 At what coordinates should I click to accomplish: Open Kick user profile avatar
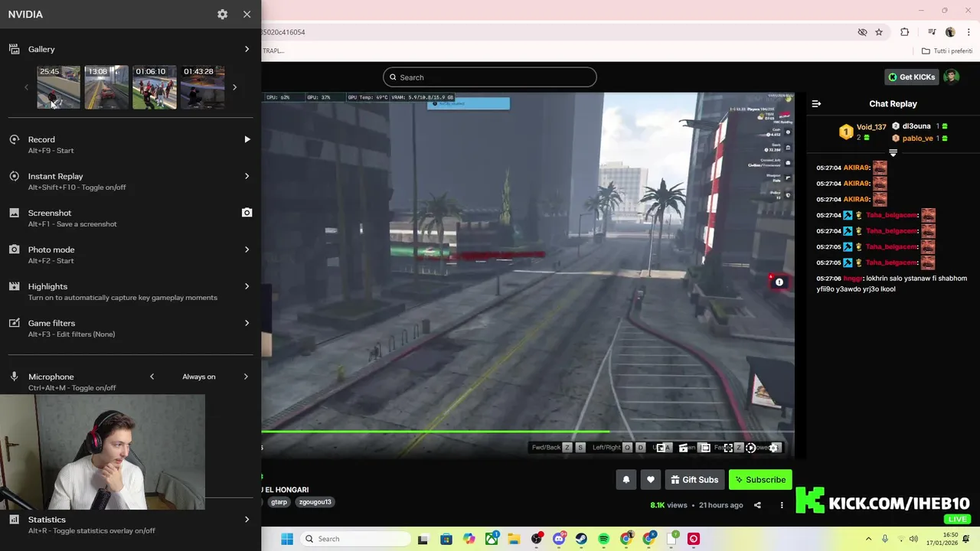pos(951,77)
